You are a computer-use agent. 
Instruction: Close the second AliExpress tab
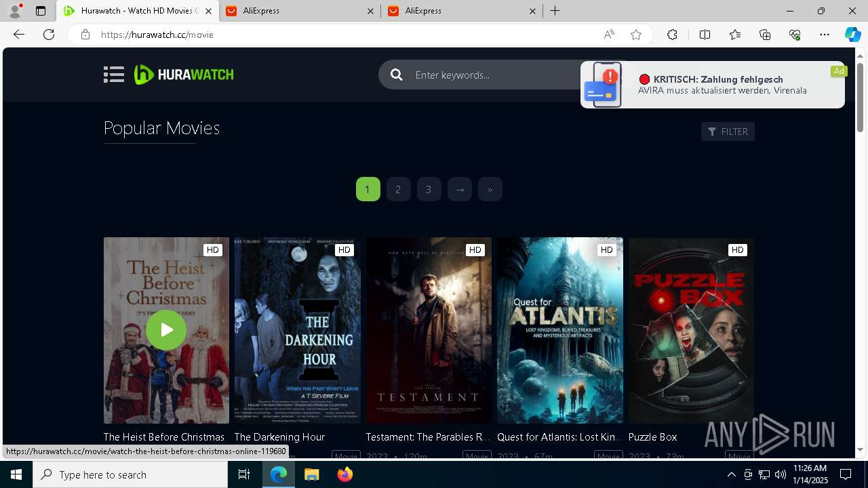coord(532,11)
